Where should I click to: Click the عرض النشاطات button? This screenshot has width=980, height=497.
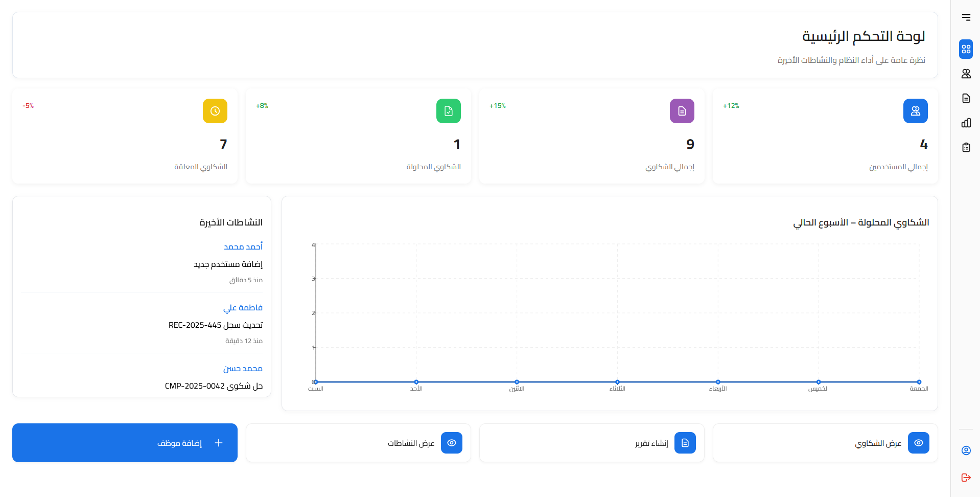point(358,443)
